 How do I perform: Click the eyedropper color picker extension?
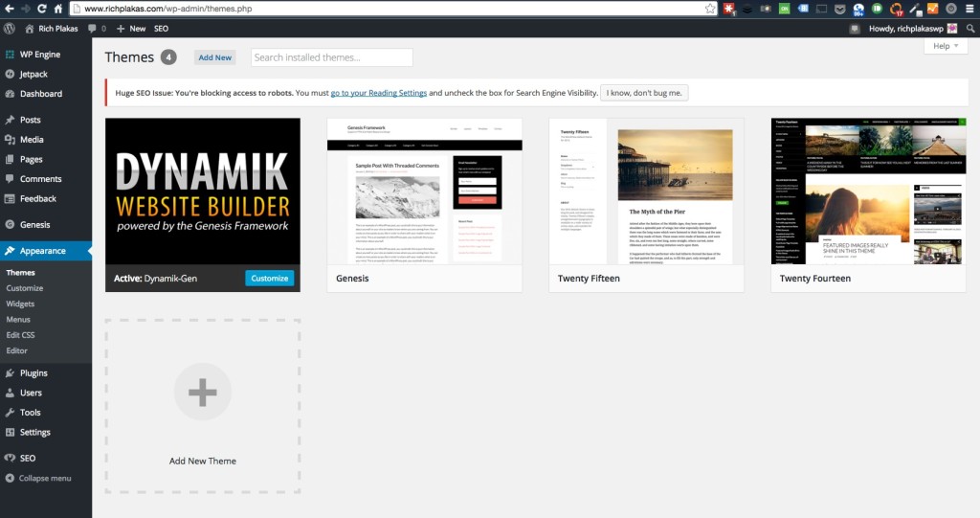pyautogui.click(x=914, y=8)
